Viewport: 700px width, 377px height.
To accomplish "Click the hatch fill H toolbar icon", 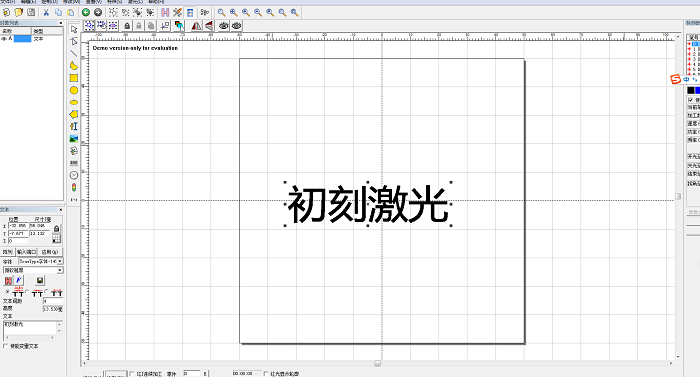I will point(165,13).
